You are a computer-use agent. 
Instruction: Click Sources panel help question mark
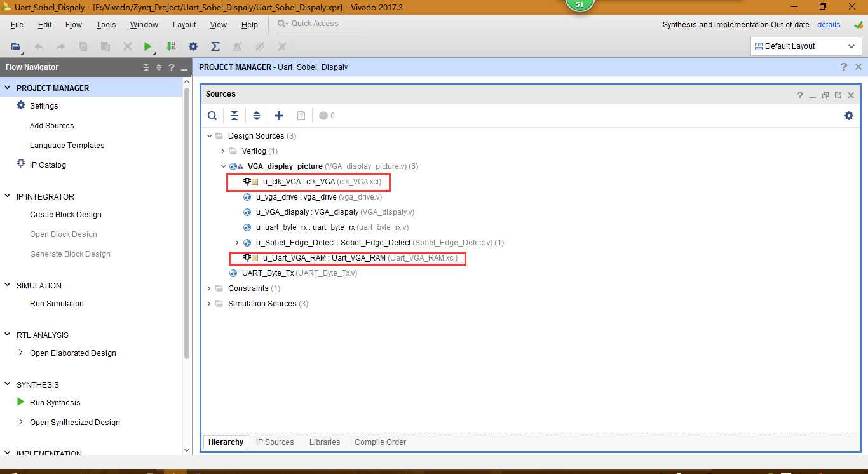(800, 95)
